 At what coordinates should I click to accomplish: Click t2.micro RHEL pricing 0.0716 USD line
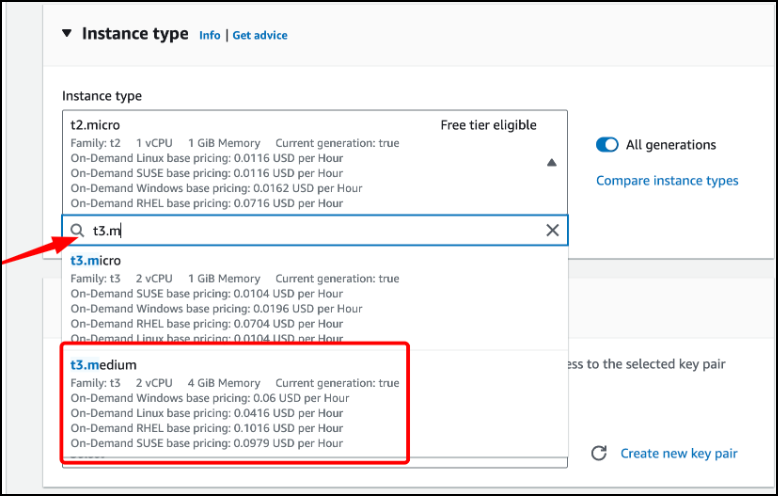click(x=206, y=203)
